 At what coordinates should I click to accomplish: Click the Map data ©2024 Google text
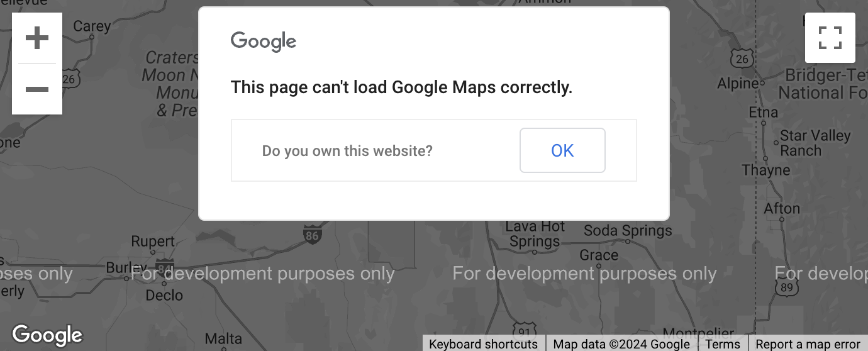[x=621, y=344]
